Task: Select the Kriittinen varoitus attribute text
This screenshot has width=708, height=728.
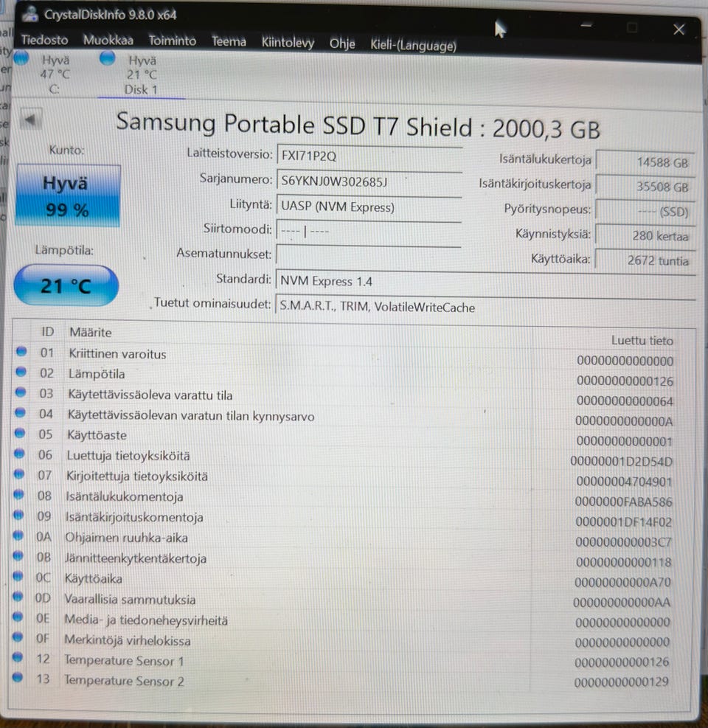Action: (117, 354)
